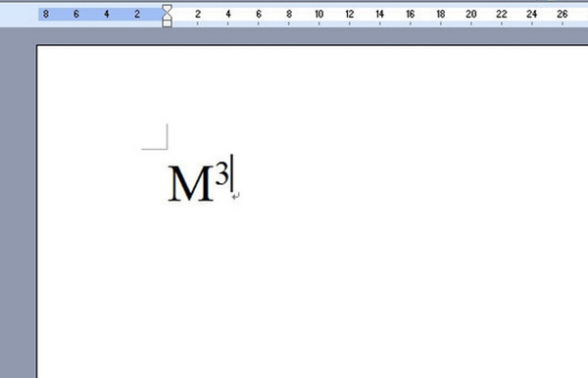The height and width of the screenshot is (378, 588).
Task: Click the superscript 3 in document
Action: pyautogui.click(x=222, y=173)
